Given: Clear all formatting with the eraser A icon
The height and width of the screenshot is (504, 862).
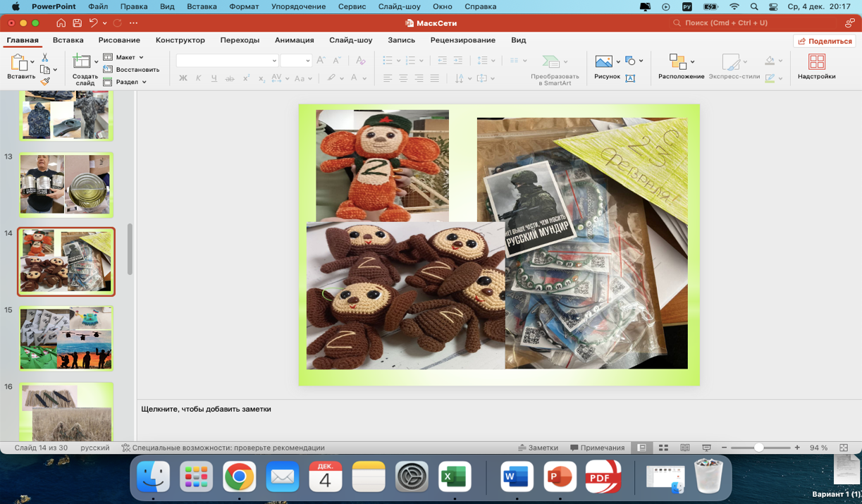Looking at the screenshot, I should click(x=360, y=61).
